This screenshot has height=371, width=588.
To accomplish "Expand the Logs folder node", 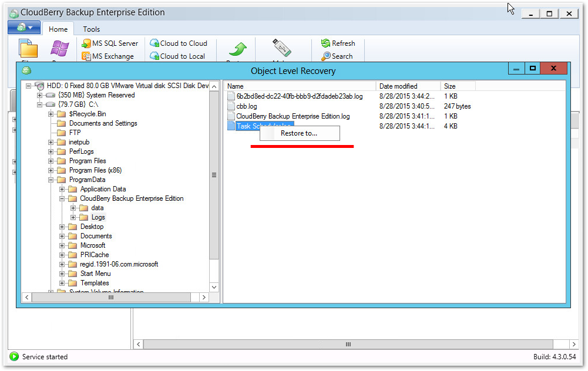I will point(73,217).
